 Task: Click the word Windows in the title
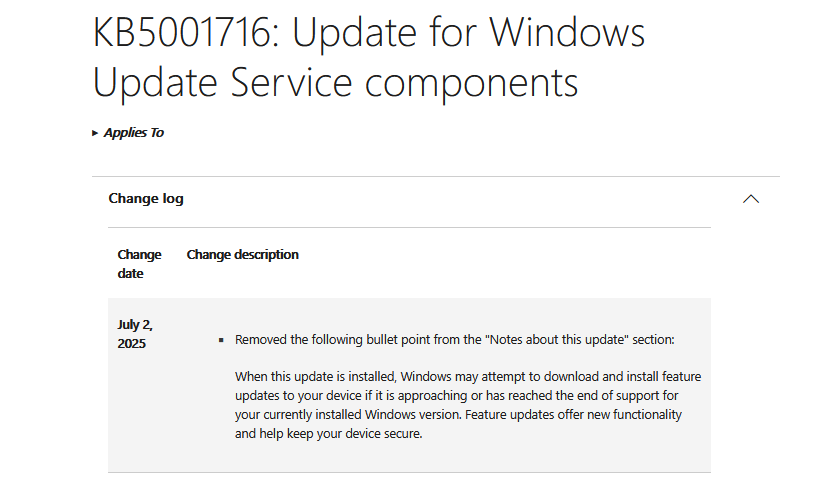[567, 33]
